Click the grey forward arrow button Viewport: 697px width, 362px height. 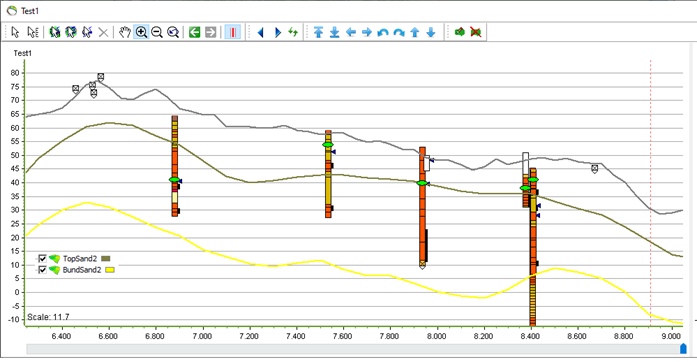pyautogui.click(x=210, y=32)
